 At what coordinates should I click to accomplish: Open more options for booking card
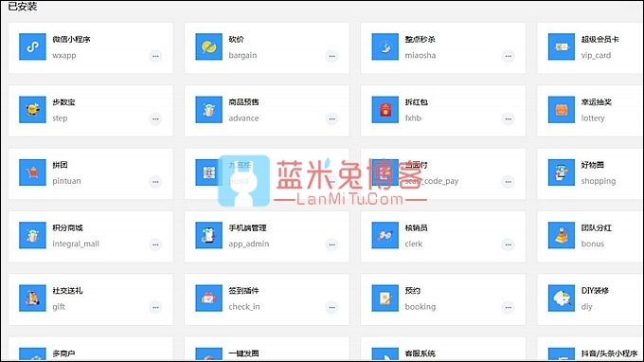coord(508,307)
